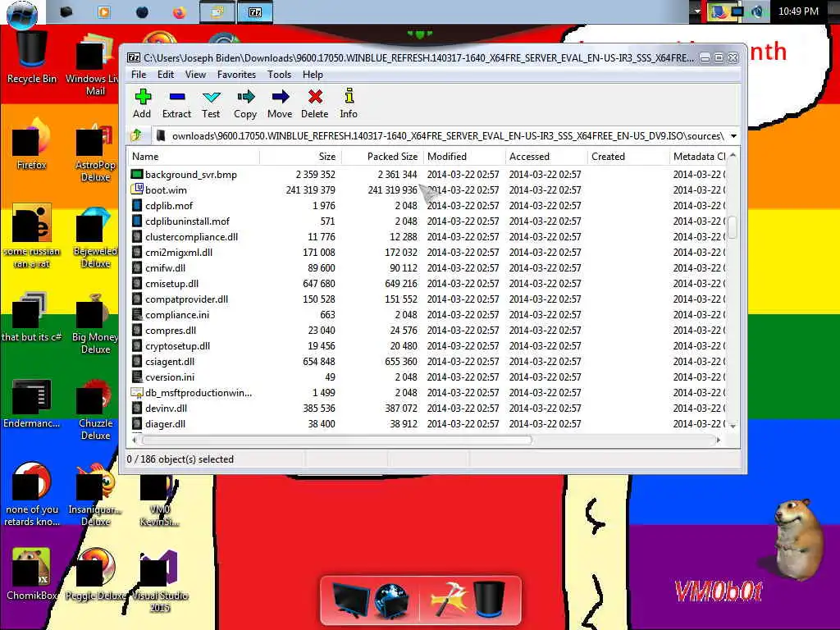Open the View menu
The height and width of the screenshot is (630, 840).
[195, 75]
